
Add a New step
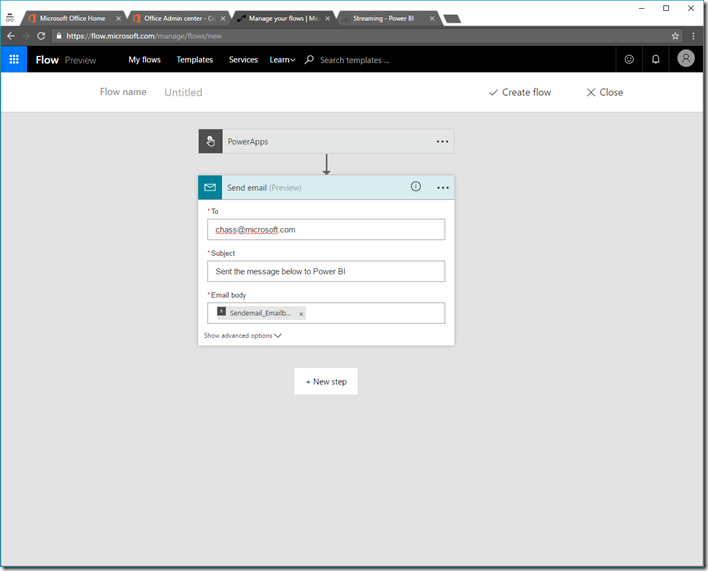(326, 381)
